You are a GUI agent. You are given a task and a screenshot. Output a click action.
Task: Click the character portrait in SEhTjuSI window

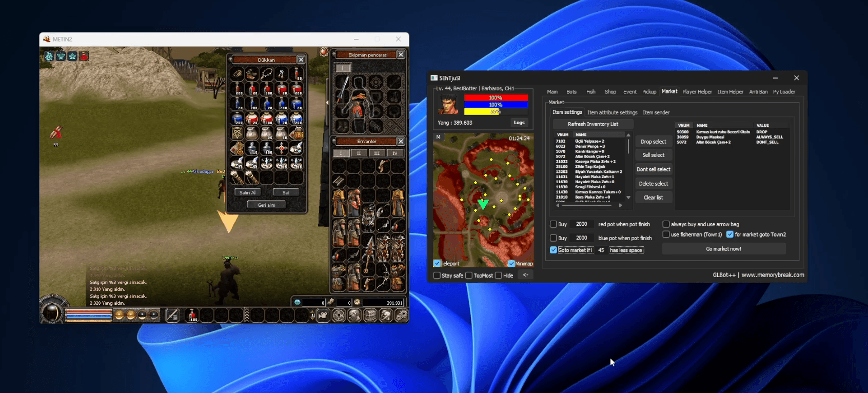point(448,104)
